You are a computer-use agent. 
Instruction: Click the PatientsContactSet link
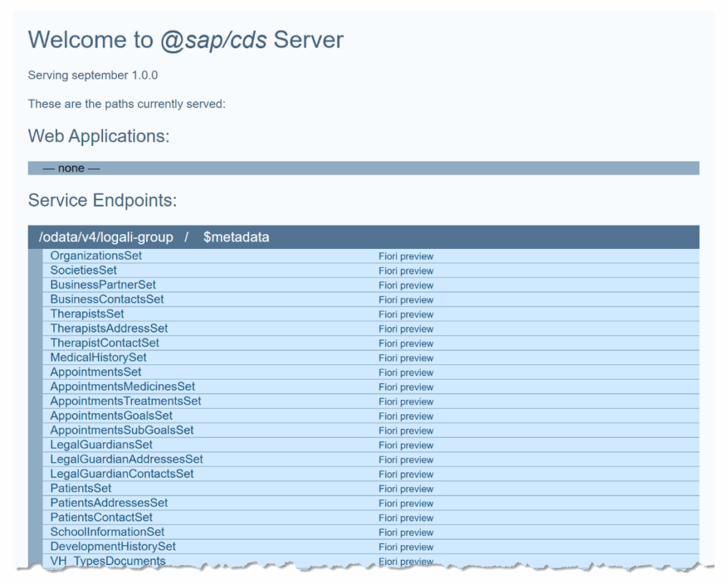coord(101,517)
